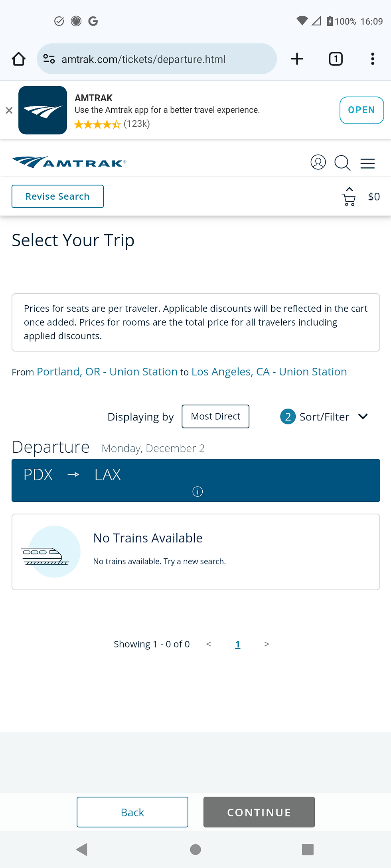Open a new browser tab with plus icon
Viewport: 391px width, 868px height.
(297, 59)
